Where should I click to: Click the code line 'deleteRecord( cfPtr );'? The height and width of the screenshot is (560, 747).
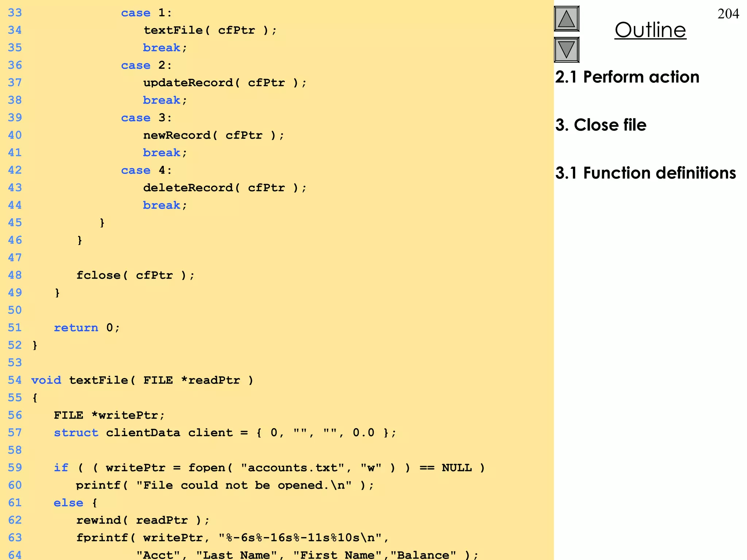(225, 188)
